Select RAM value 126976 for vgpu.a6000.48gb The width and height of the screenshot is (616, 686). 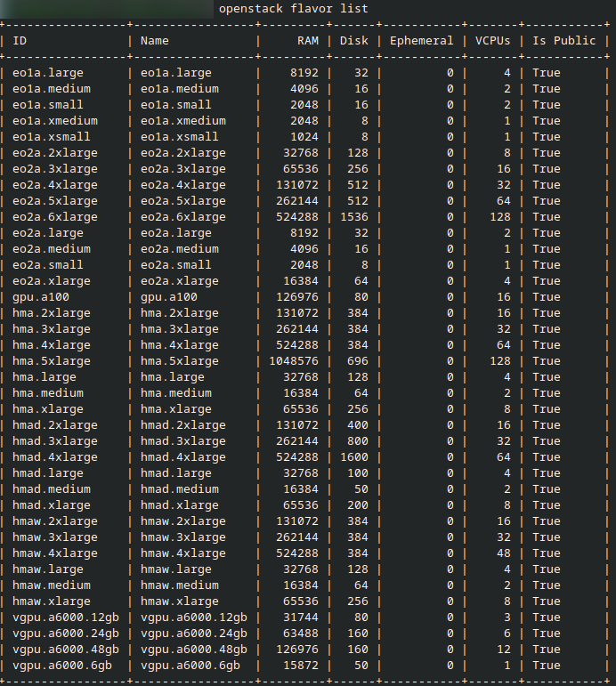tap(297, 650)
